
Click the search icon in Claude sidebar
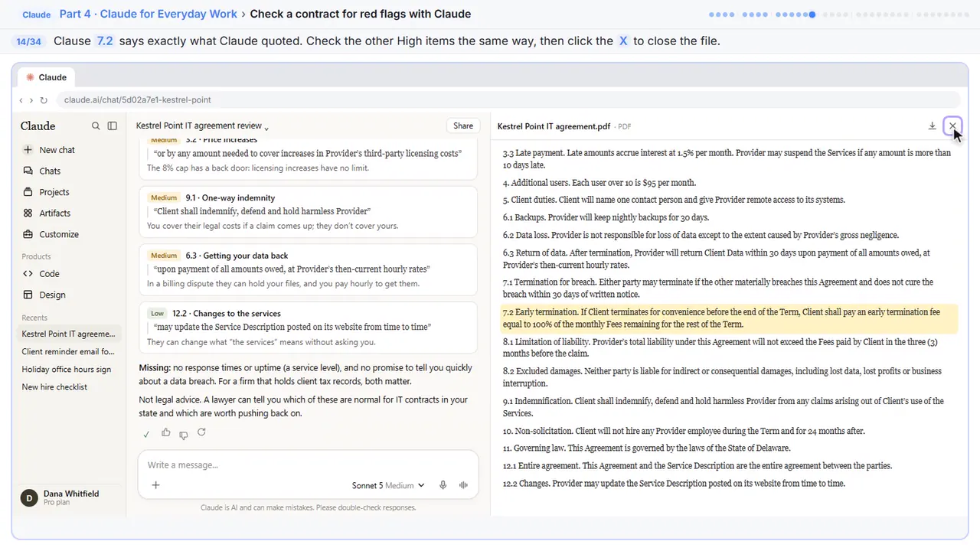(96, 126)
